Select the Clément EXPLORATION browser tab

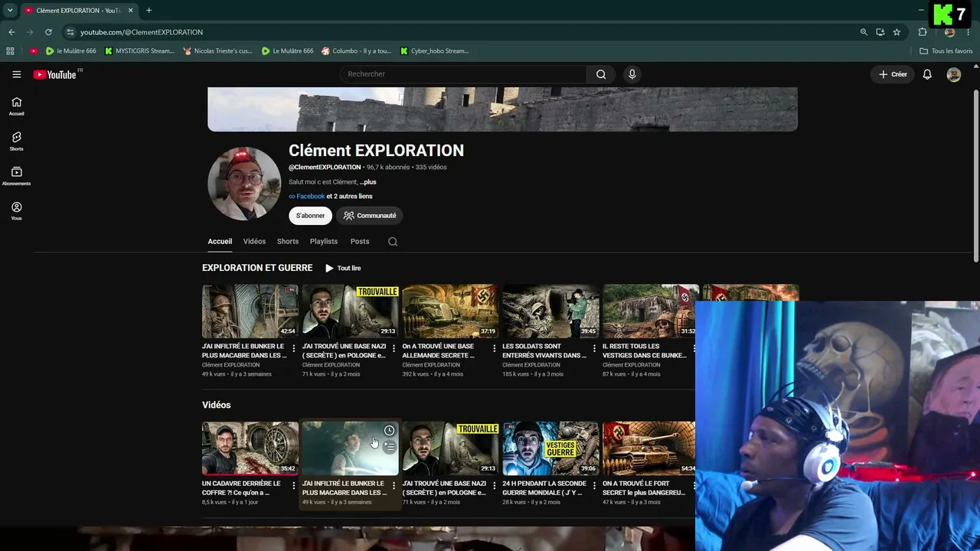click(78, 11)
